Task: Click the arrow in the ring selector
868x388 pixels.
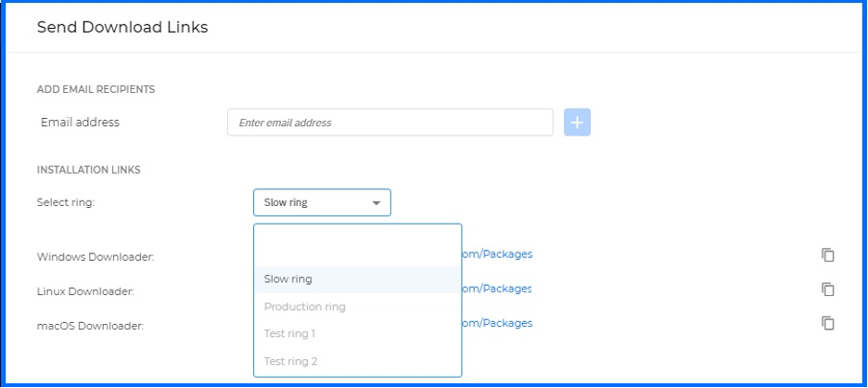Action: coord(377,202)
